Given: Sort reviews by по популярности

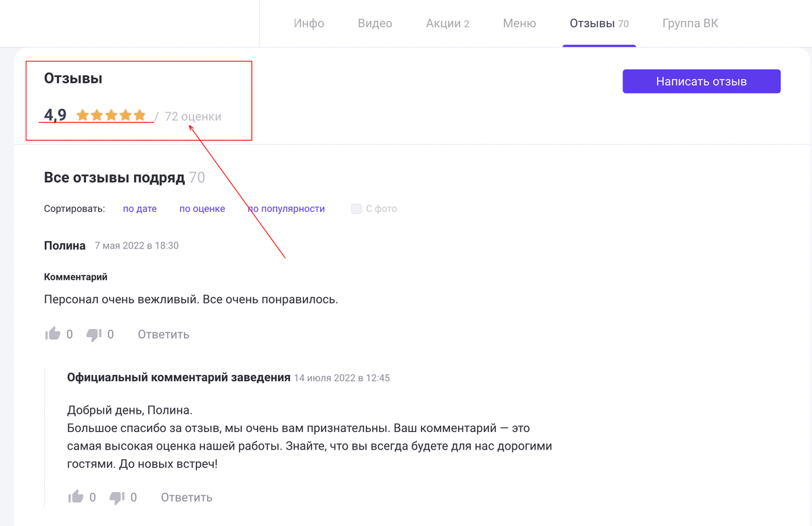Looking at the screenshot, I should click(286, 209).
